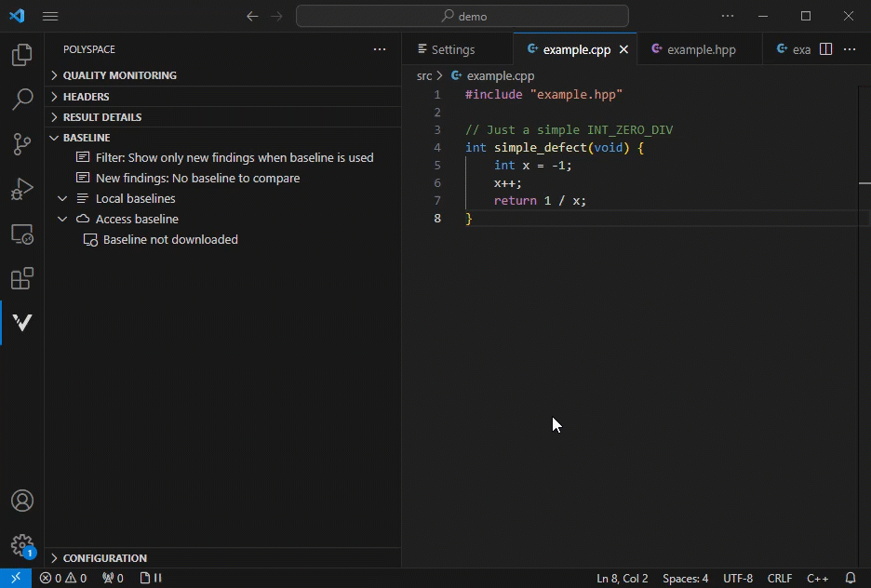Click the split editor layout button
This screenshot has height=588, width=871.
(x=825, y=49)
